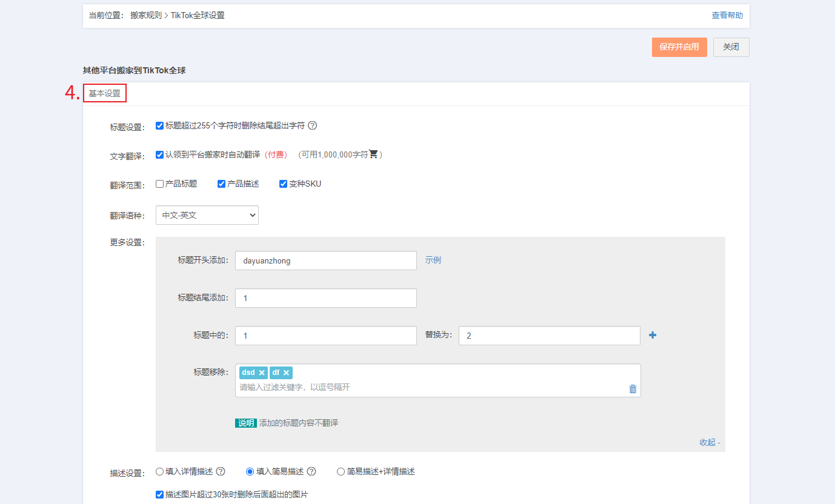835x504 pixels.
Task: Enable the 产品标题 translation checkbox
Action: [160, 184]
